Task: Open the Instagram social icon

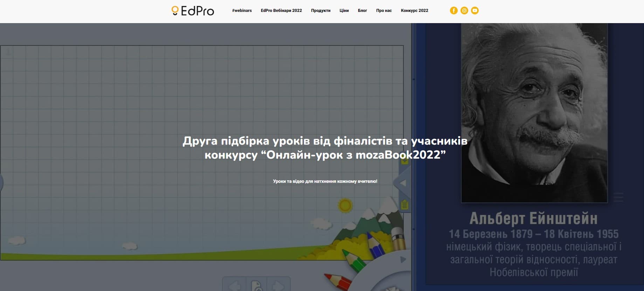Action: click(464, 11)
